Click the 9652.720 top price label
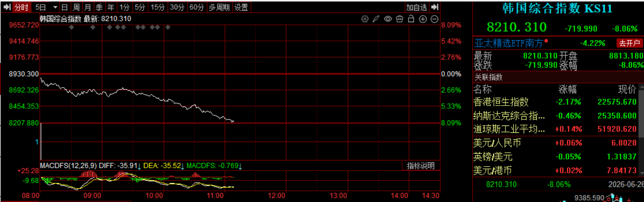 [x=24, y=25]
